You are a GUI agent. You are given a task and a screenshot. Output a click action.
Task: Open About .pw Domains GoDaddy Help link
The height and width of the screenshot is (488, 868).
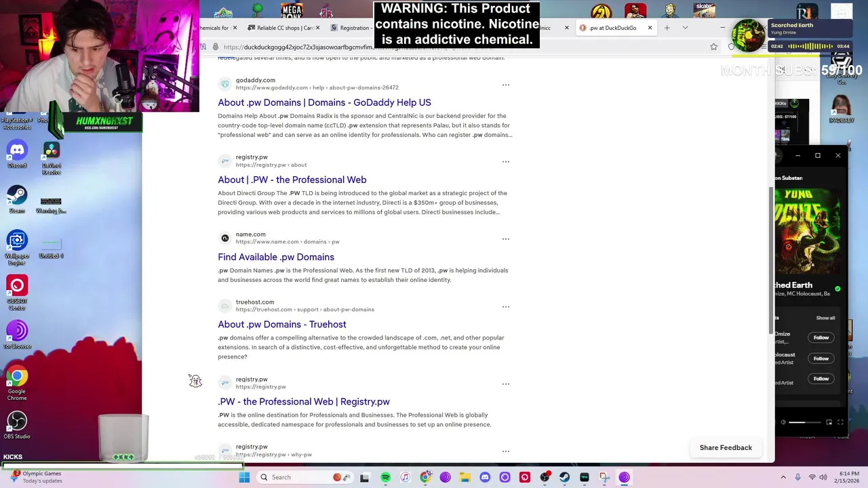[324, 102]
